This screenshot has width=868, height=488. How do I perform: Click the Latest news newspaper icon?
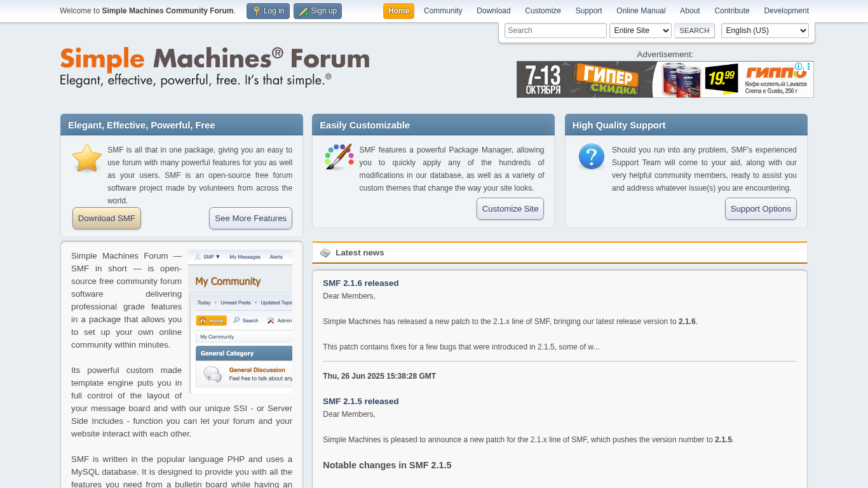tap(325, 253)
